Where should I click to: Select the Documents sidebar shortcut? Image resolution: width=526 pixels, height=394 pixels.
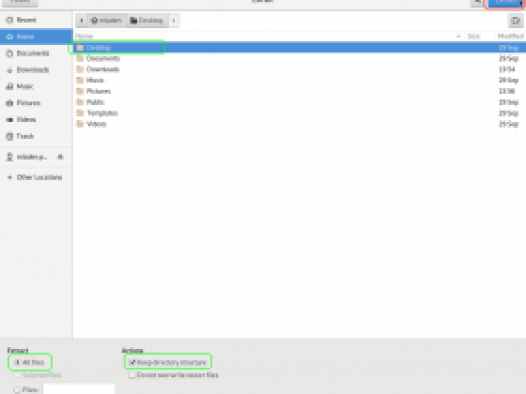33,53
